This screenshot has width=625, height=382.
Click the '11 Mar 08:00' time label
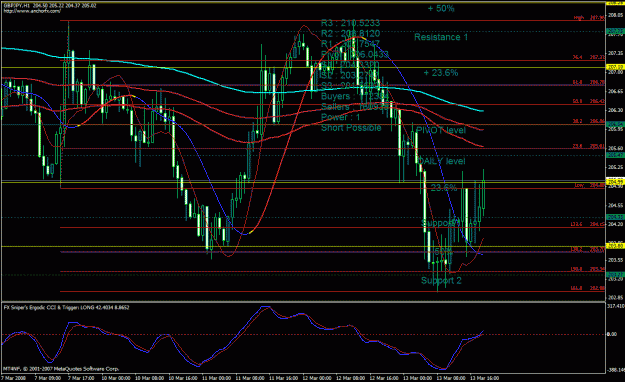(x=250, y=378)
